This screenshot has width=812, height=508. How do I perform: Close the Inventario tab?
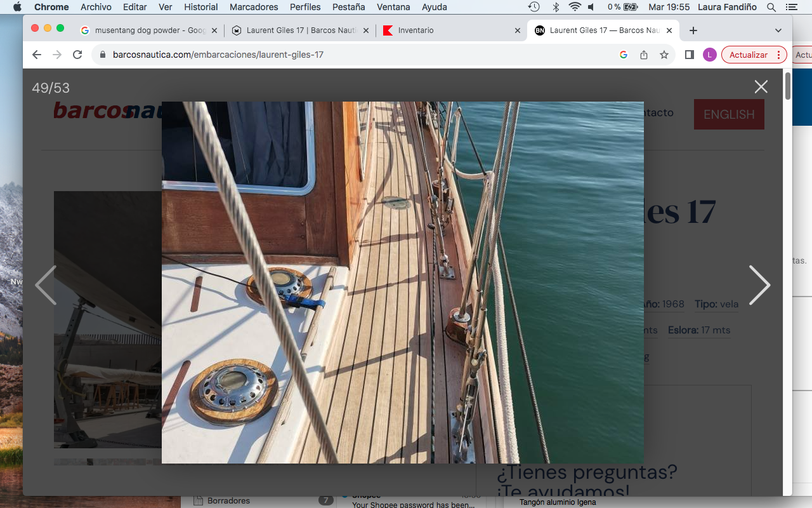(517, 30)
